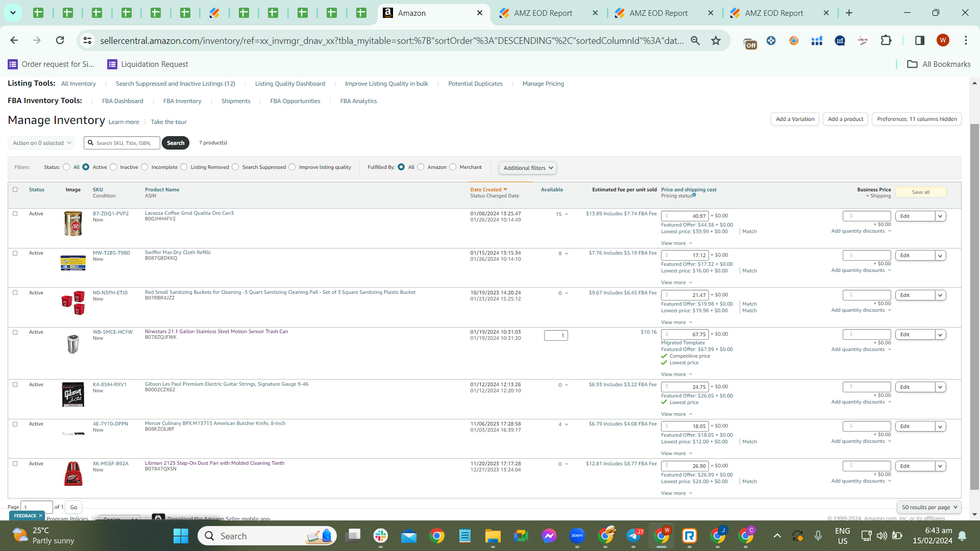Expand View more for Libman dust pan row

(676, 493)
